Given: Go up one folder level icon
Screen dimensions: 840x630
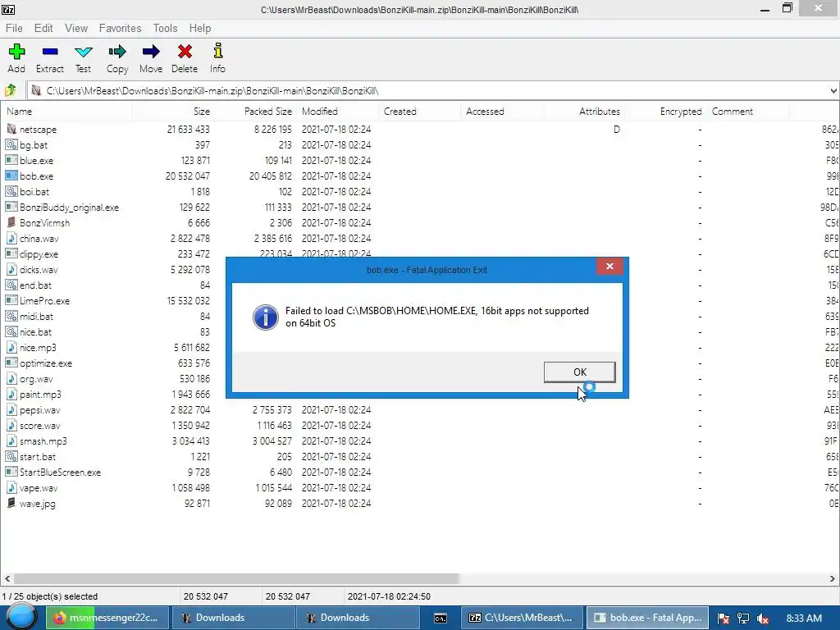Looking at the screenshot, I should click(x=11, y=90).
